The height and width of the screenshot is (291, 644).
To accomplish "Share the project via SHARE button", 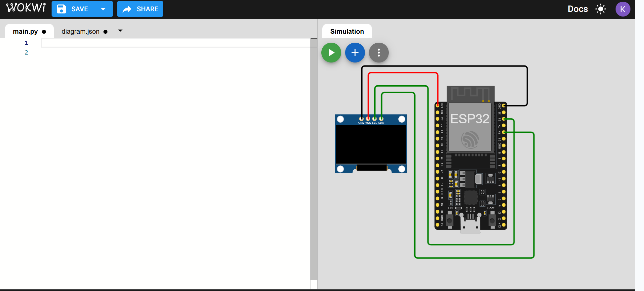I will (140, 9).
